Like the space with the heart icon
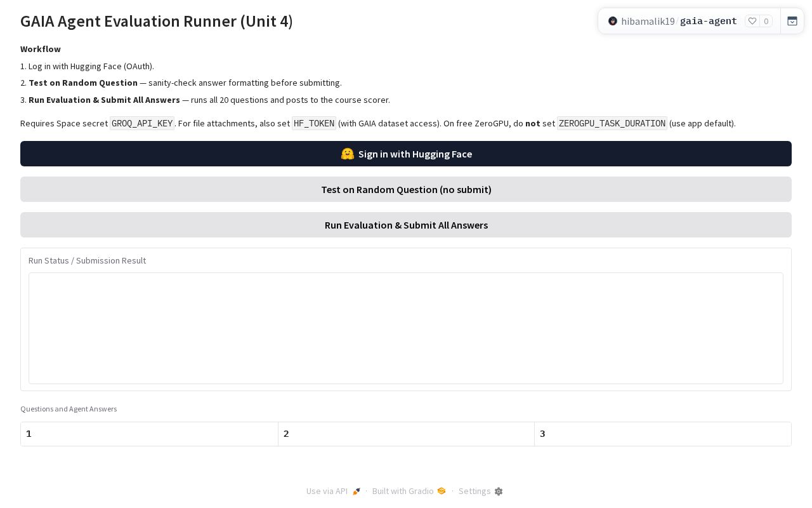812x508 pixels. point(752,21)
